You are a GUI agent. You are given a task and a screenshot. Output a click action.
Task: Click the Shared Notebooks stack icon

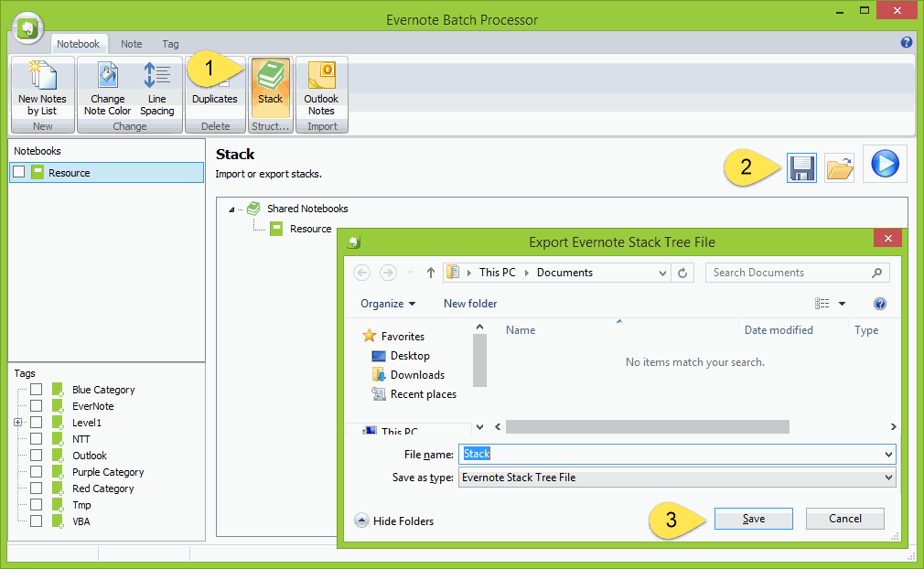pyautogui.click(x=253, y=209)
